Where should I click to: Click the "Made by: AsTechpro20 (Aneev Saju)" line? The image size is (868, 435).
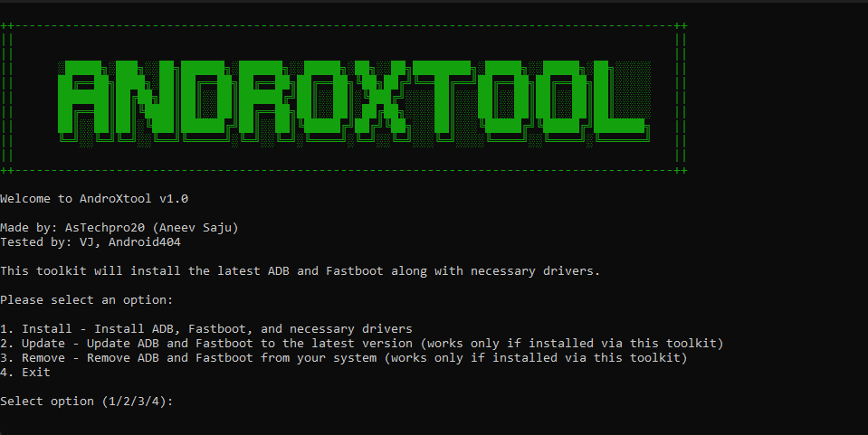[x=119, y=228]
